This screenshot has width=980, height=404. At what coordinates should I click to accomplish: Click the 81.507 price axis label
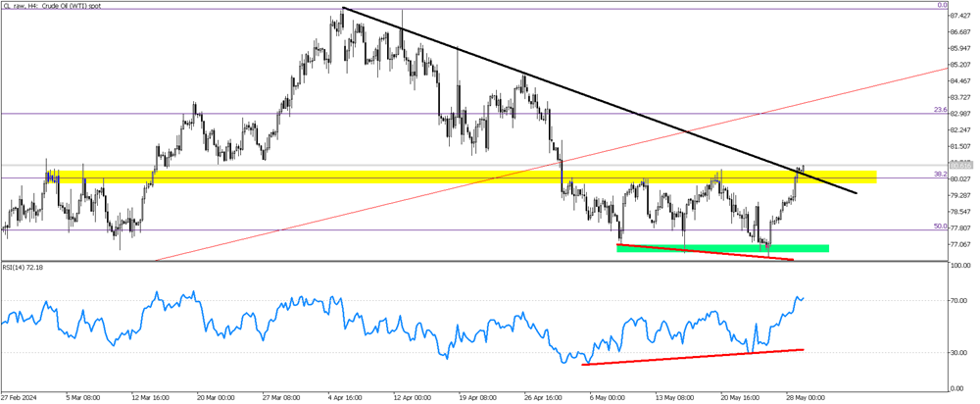pyautogui.click(x=960, y=146)
